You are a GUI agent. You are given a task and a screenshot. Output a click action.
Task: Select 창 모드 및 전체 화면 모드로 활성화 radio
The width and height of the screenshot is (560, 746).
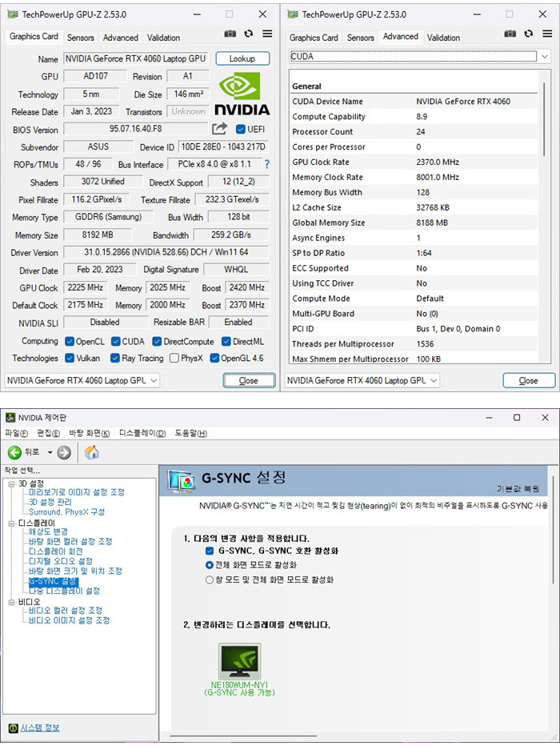pyautogui.click(x=209, y=580)
